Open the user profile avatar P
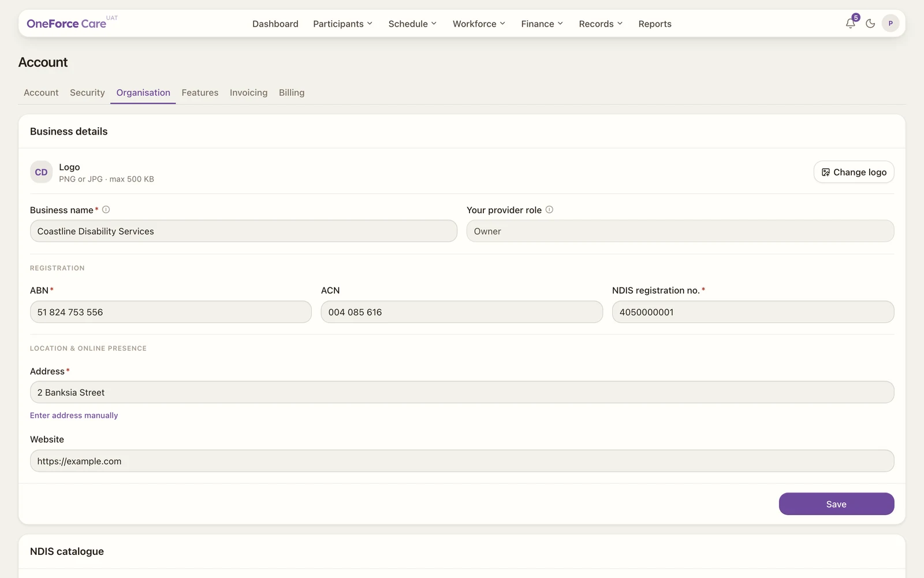 891,24
